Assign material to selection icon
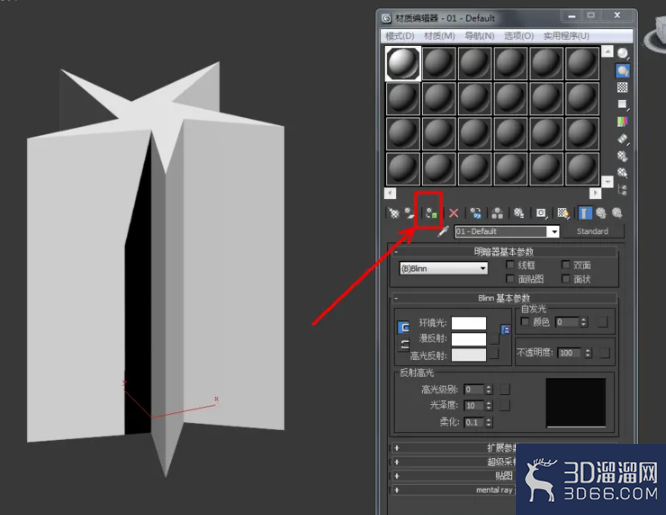Screen dimensions: 666x515 [x=431, y=213]
